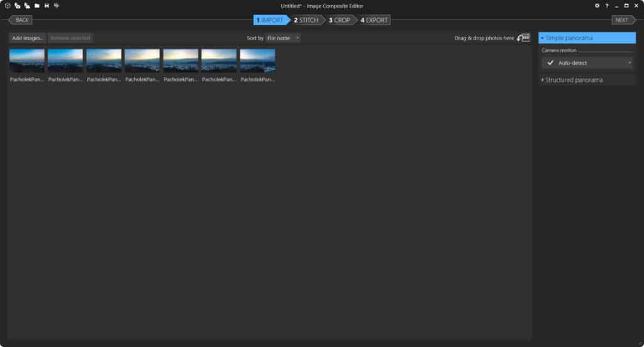Go to the 3 CROP step
This screenshot has width=644, height=347.
pyautogui.click(x=340, y=20)
